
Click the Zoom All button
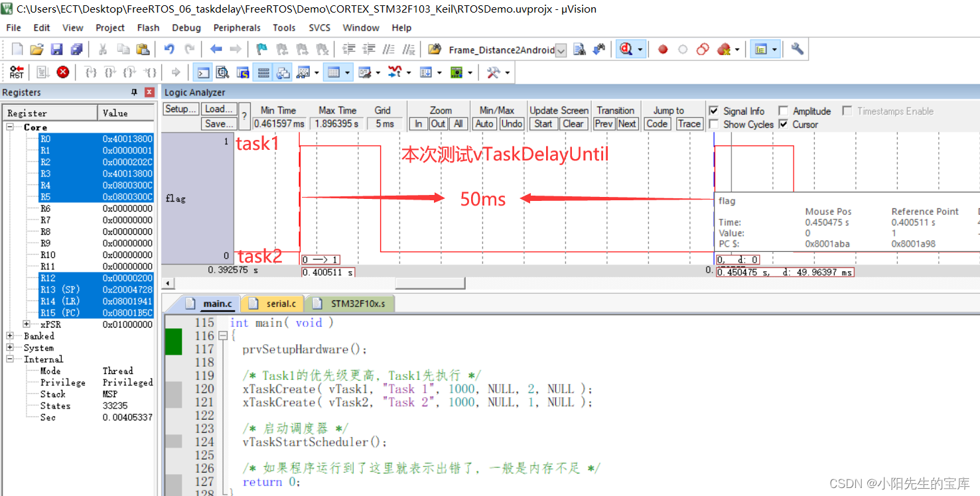(x=458, y=123)
